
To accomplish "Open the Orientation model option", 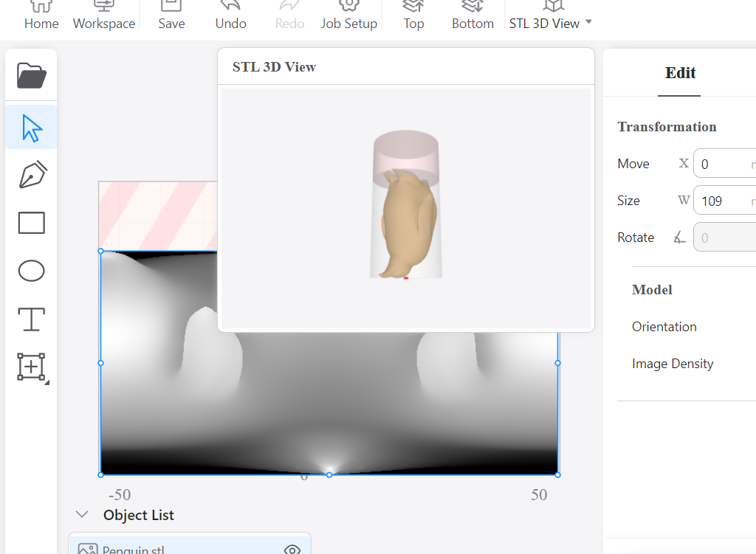I will point(664,327).
